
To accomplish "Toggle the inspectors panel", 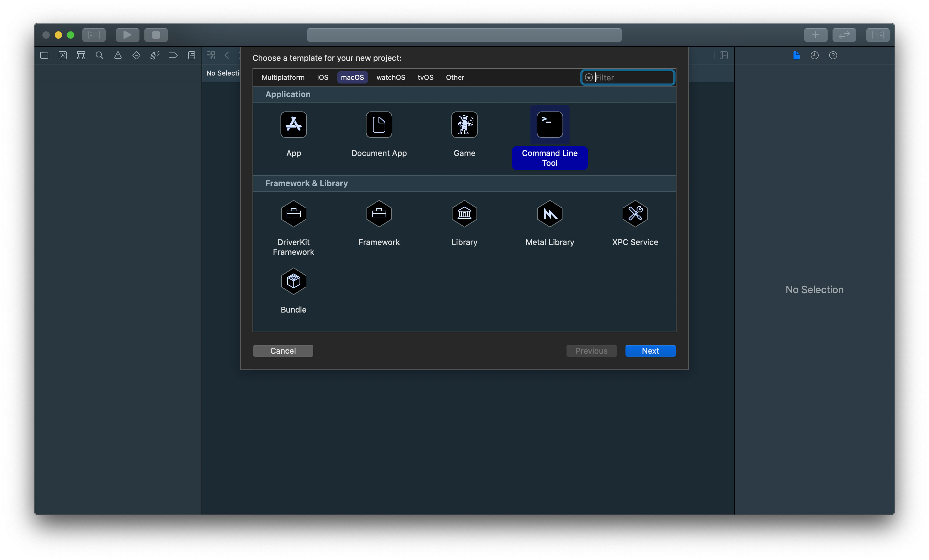I will (878, 35).
